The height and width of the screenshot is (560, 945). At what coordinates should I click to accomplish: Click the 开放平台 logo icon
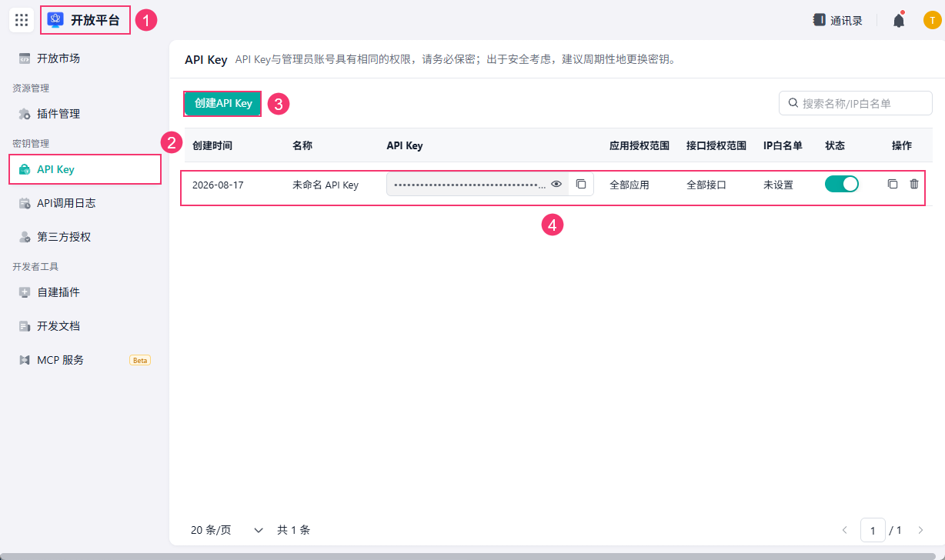(x=55, y=20)
